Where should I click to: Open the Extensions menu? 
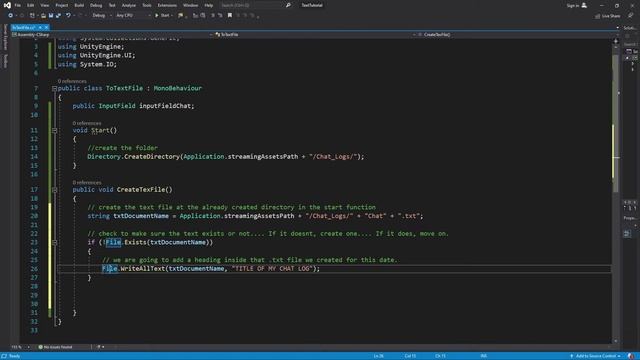[167, 5]
